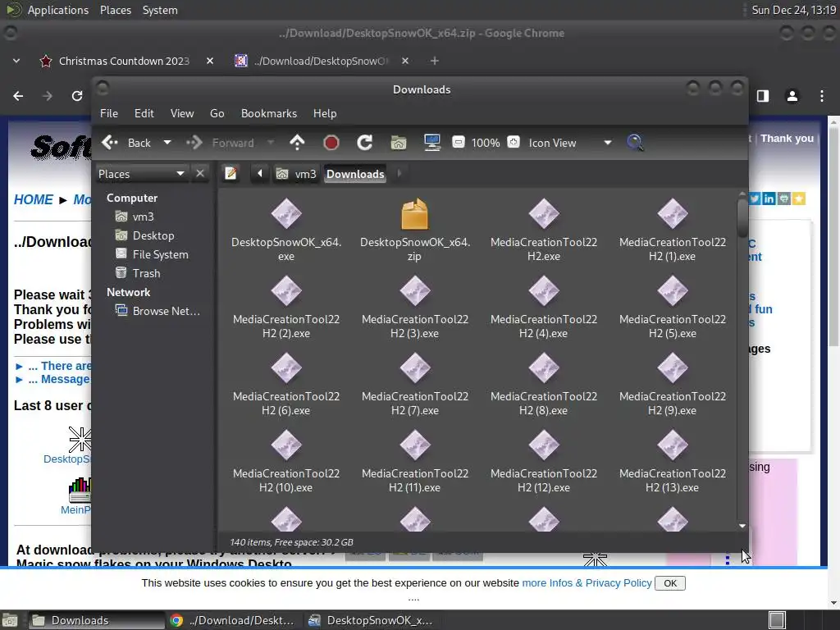Open the Icon View mode dropdown
Viewport: 840px width, 630px height.
point(569,143)
